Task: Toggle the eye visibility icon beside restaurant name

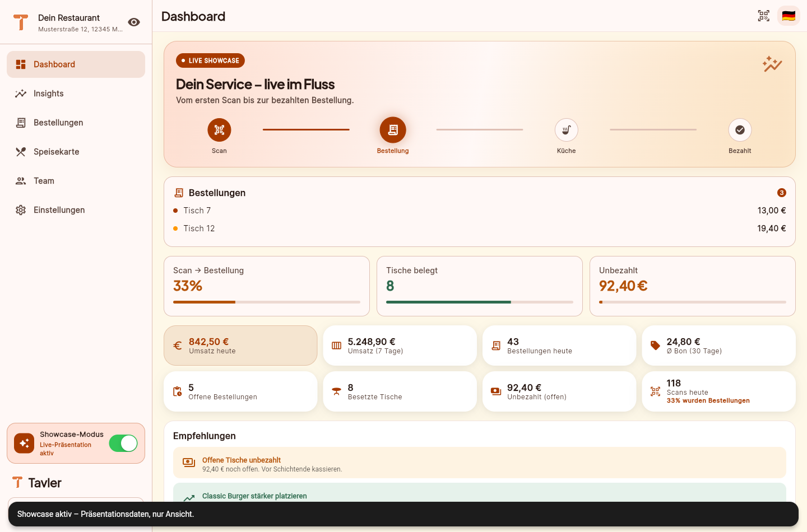Action: click(x=134, y=22)
